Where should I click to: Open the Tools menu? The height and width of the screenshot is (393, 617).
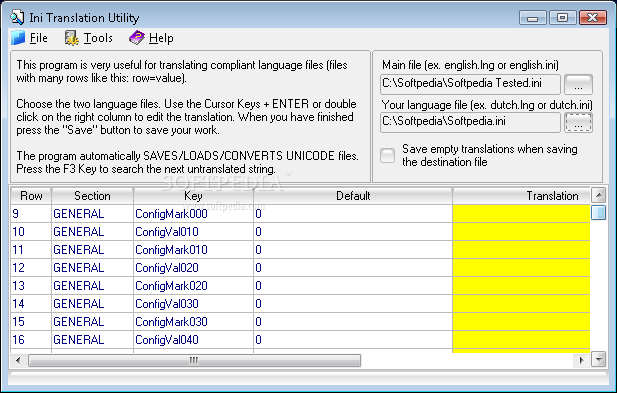click(x=98, y=38)
